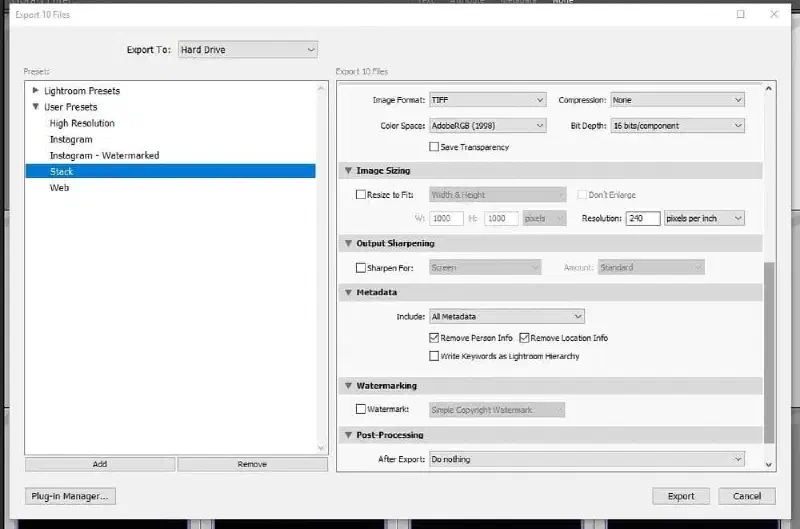Image resolution: width=800 pixels, height=529 pixels.
Task: Click the Add preset button
Action: [100, 464]
